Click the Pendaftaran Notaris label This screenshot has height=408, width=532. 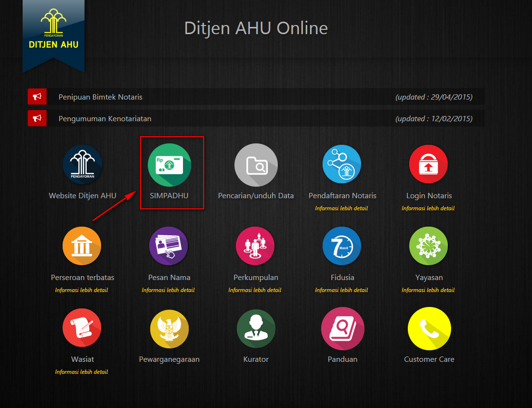tap(342, 196)
